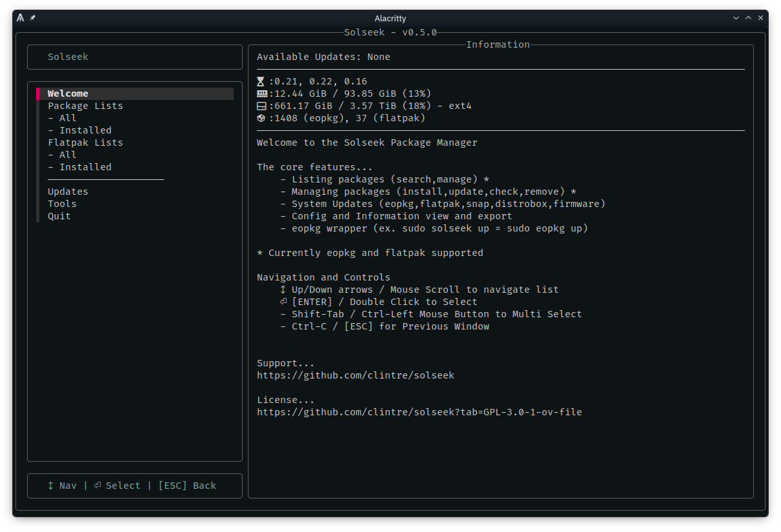Viewport: 781px width, 532px height.
Task: Choose "- All" under Flatpak Lists
Action: [62, 155]
